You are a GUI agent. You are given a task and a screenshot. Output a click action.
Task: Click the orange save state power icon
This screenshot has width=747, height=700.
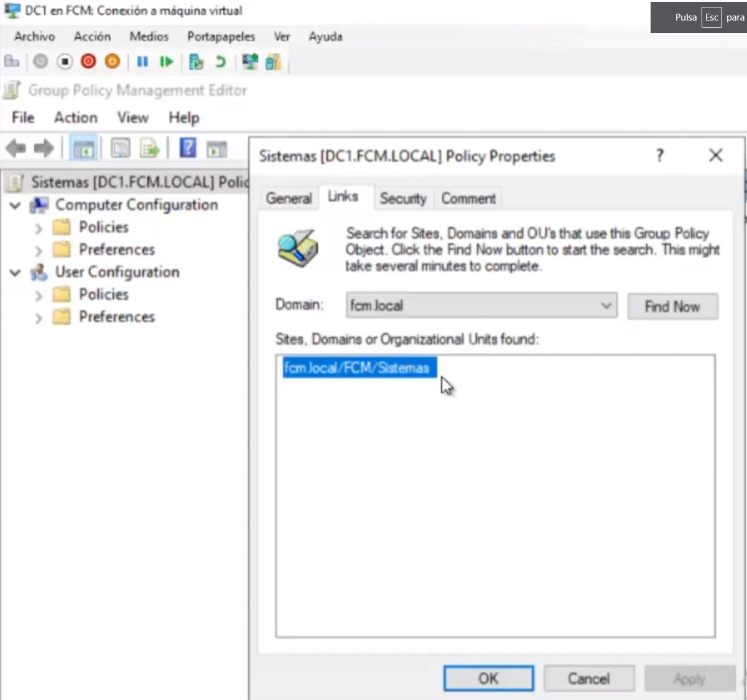tap(112, 62)
